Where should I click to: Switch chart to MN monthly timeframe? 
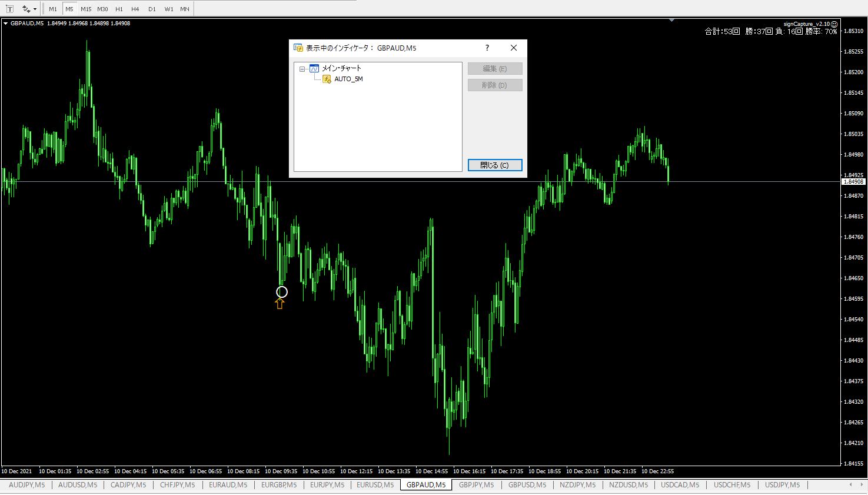[185, 9]
